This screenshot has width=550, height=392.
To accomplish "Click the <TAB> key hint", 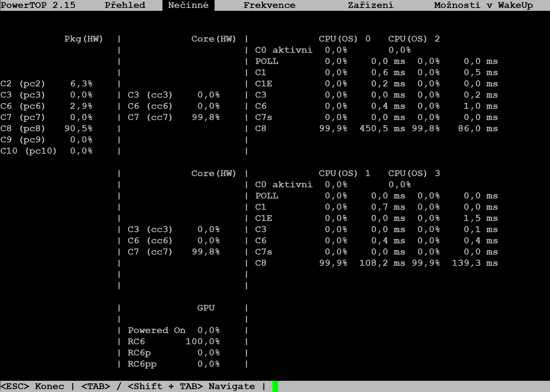I will [96, 386].
